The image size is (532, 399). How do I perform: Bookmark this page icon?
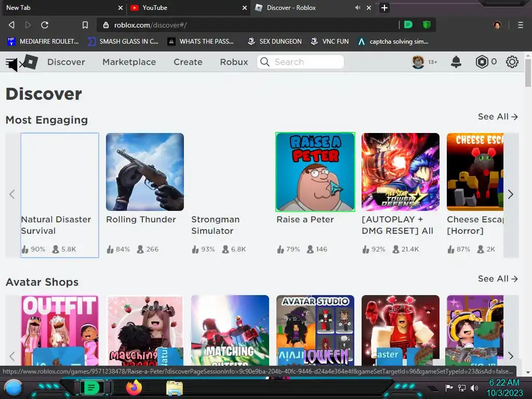tap(85, 25)
